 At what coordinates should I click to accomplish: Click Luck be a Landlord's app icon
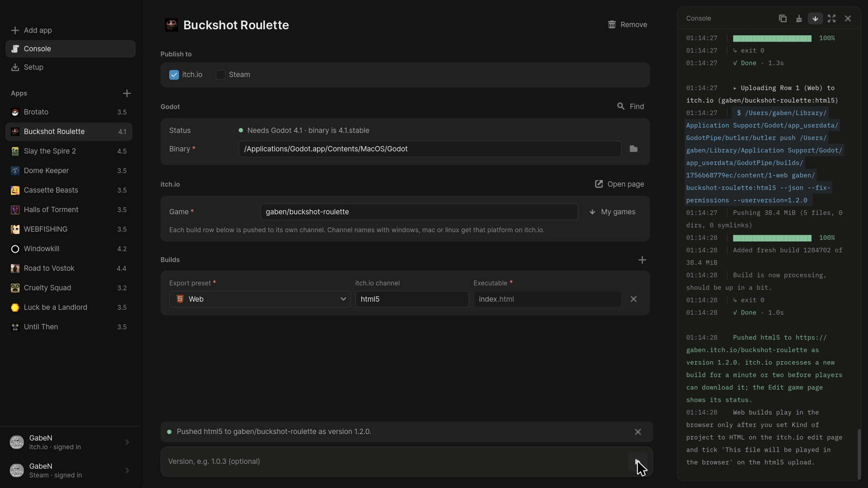[x=15, y=307]
